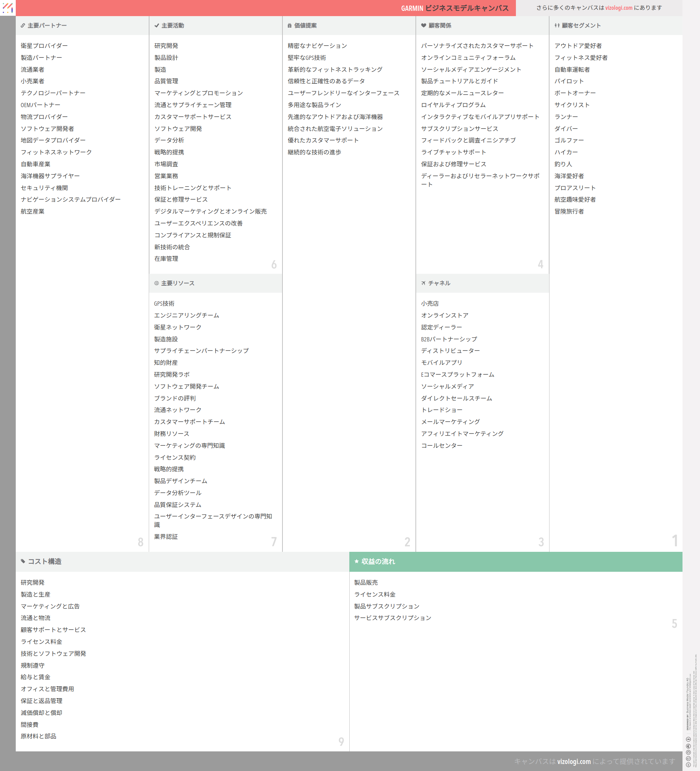
Task: Select the コスト構造 section header
Action: click(45, 561)
